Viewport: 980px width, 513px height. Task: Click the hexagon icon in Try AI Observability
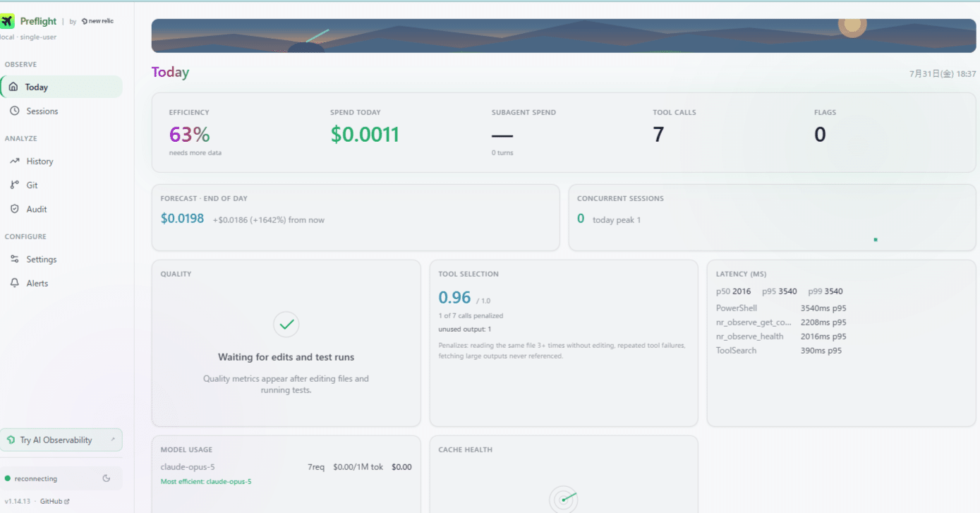[11, 440]
